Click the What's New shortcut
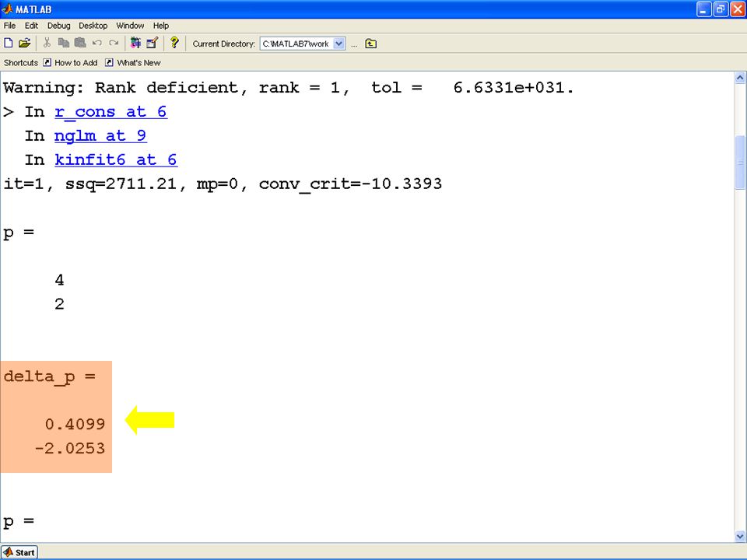The image size is (747, 560). tap(133, 63)
